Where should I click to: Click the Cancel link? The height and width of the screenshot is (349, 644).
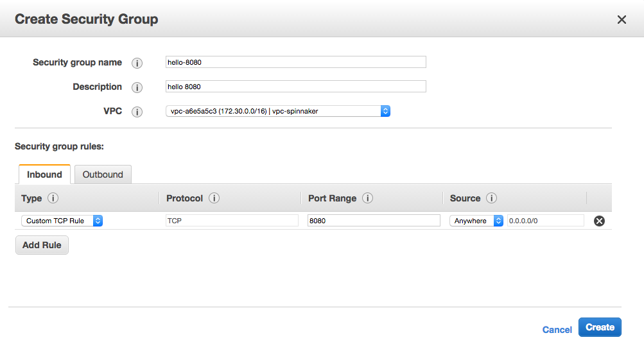[x=557, y=329]
